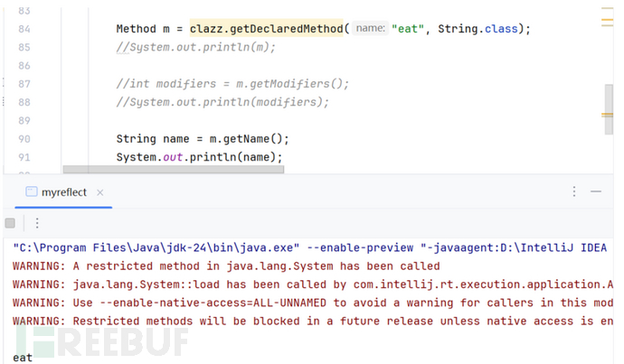Click the commented getModifiers line

click(232, 83)
